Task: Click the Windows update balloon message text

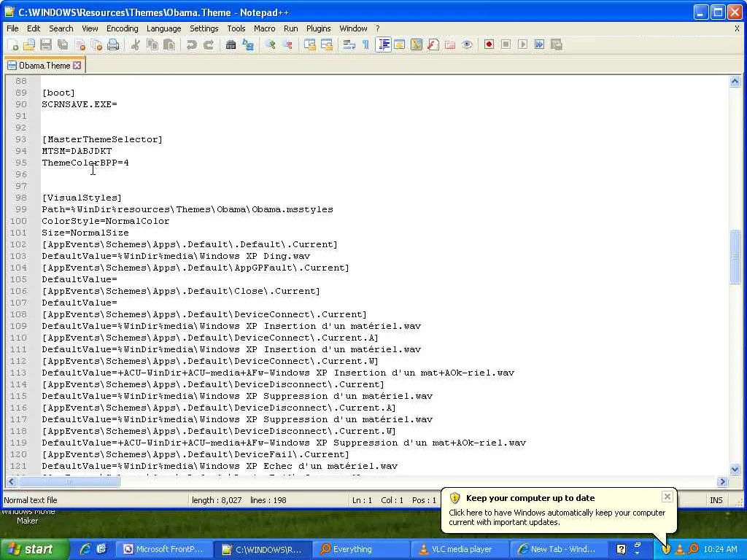Action: click(557, 517)
